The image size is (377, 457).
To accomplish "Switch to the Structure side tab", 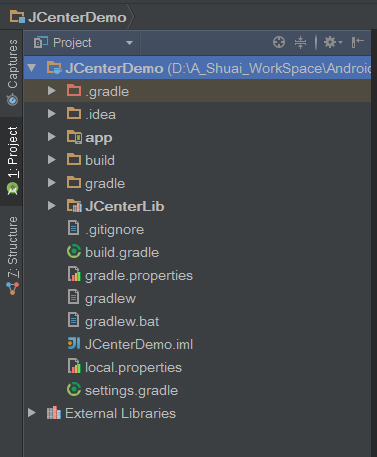I will click(x=12, y=255).
